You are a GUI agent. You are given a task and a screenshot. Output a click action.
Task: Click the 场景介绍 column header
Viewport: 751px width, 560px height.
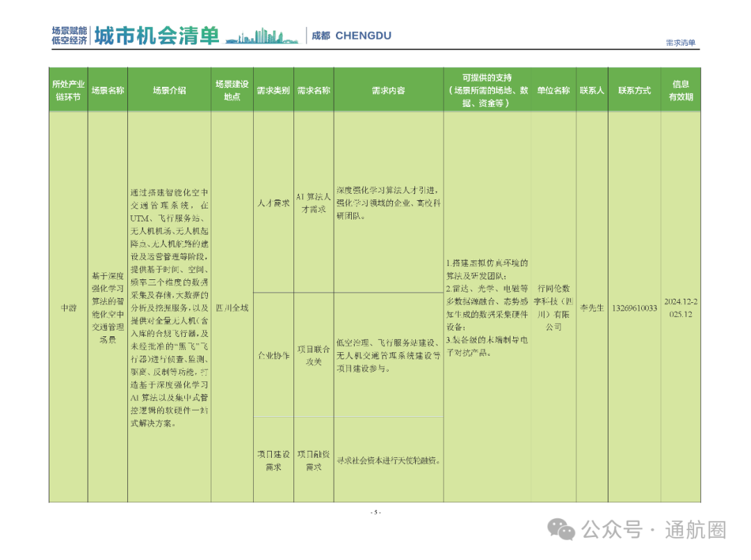[x=169, y=90]
